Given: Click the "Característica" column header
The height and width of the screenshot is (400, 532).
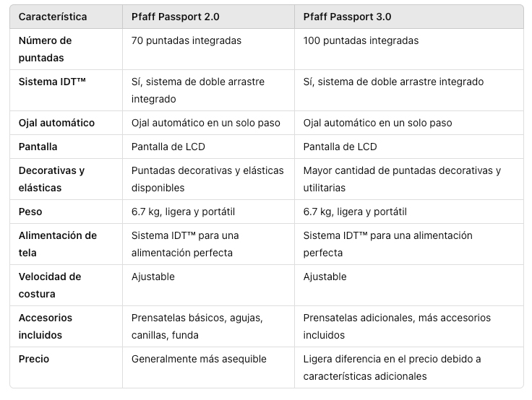Looking at the screenshot, I should [53, 17].
